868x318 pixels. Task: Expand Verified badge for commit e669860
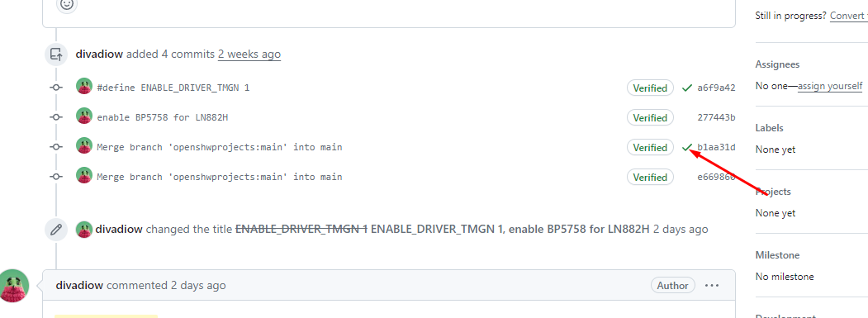(650, 178)
